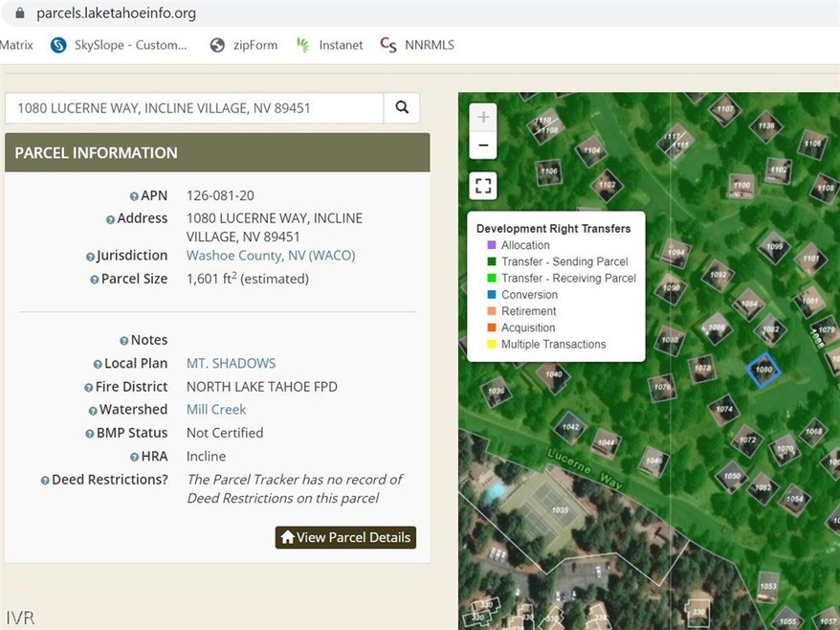Select highlighted parcel 1080 on map
The width and height of the screenshot is (840, 630).
click(x=763, y=370)
